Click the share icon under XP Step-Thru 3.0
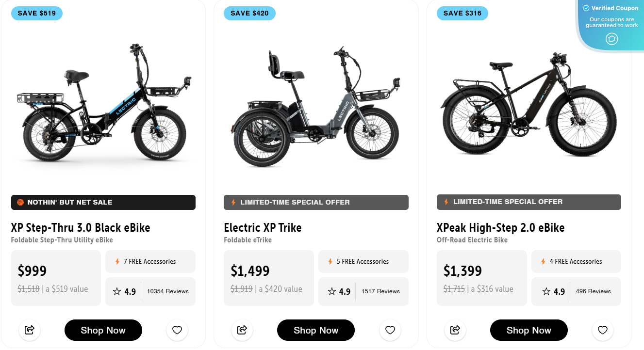The width and height of the screenshot is (644, 350). click(x=30, y=330)
